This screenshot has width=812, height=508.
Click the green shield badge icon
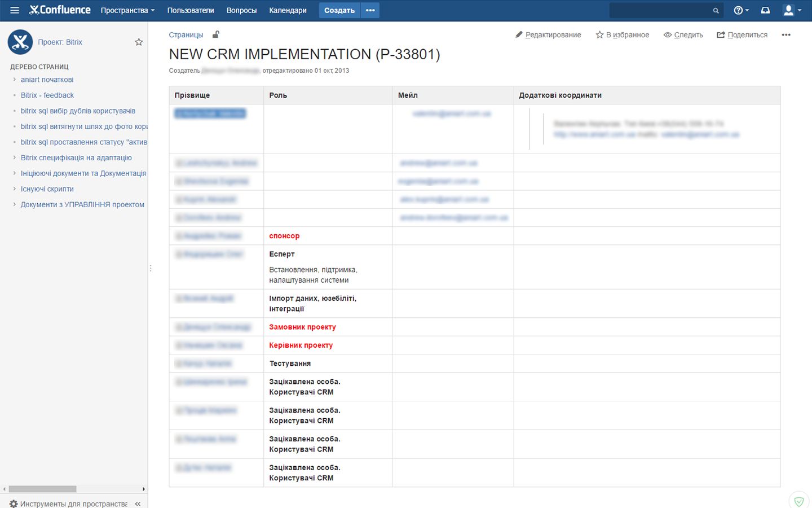pos(798,501)
